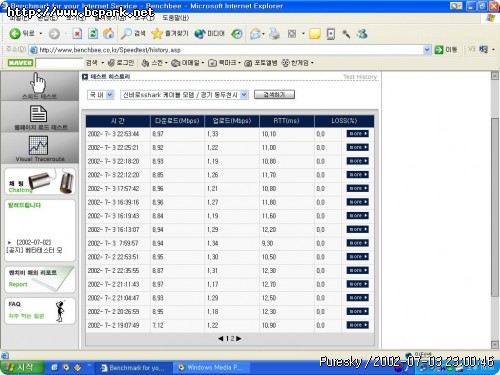Click the search button beside the modem dropdown
The image size is (500, 375).
tap(274, 95)
